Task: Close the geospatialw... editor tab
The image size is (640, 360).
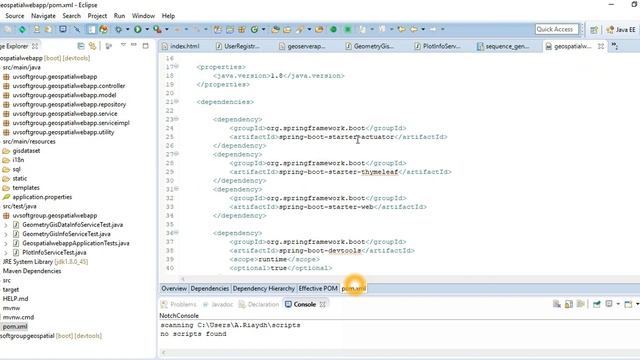Action: (x=601, y=46)
